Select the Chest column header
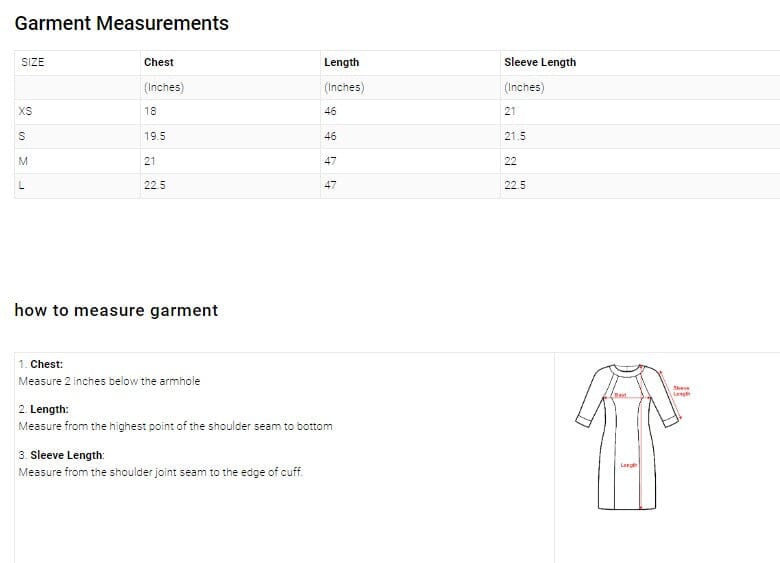Screen dimensions: 780x563 pyautogui.click(x=158, y=62)
